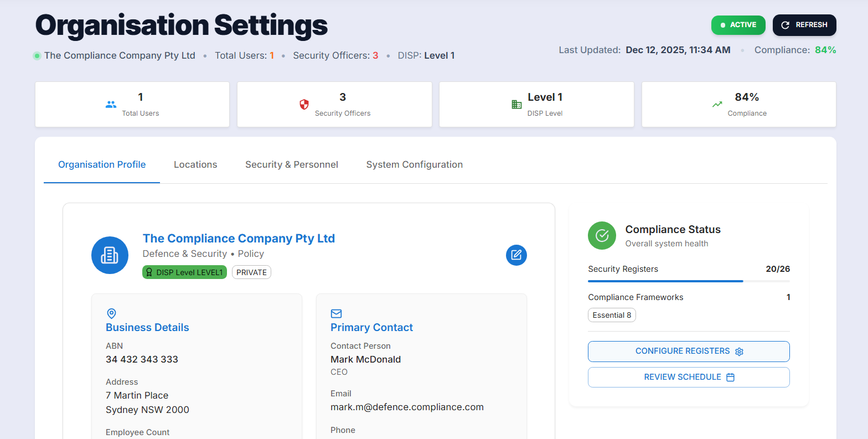
Task: Click the green Compliance Status checkmark icon
Action: point(602,236)
